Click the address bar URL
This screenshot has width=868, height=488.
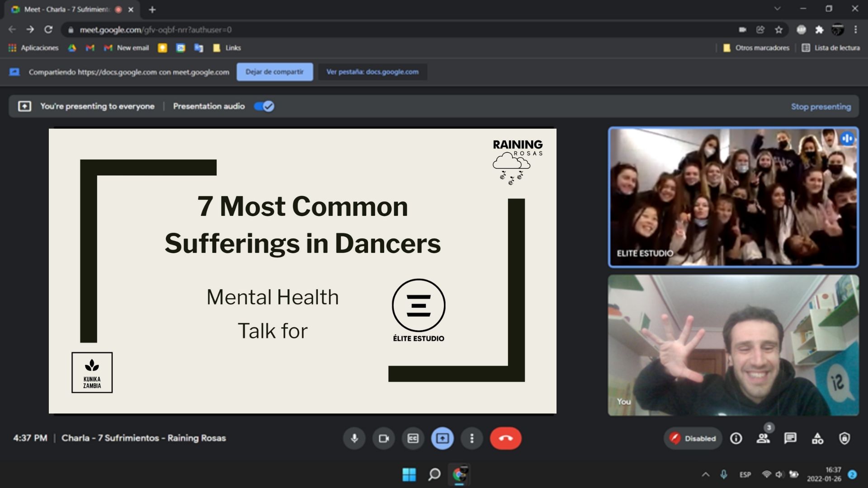point(156,30)
